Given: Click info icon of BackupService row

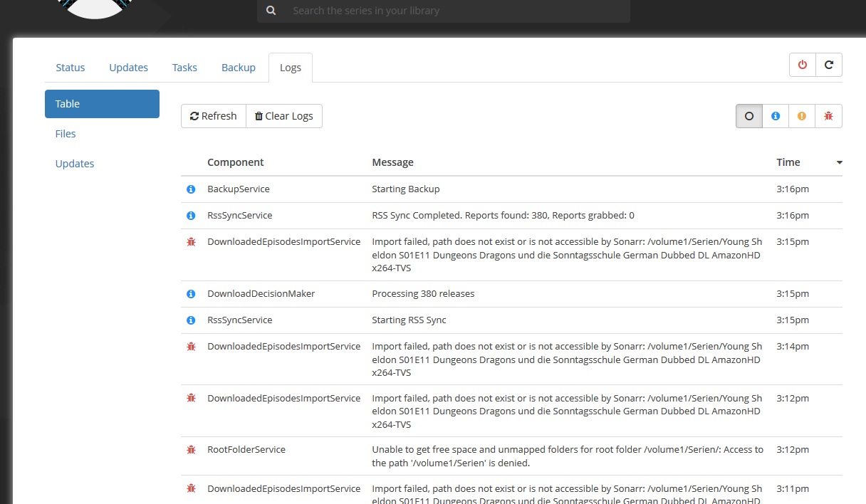Looking at the screenshot, I should tap(191, 189).
